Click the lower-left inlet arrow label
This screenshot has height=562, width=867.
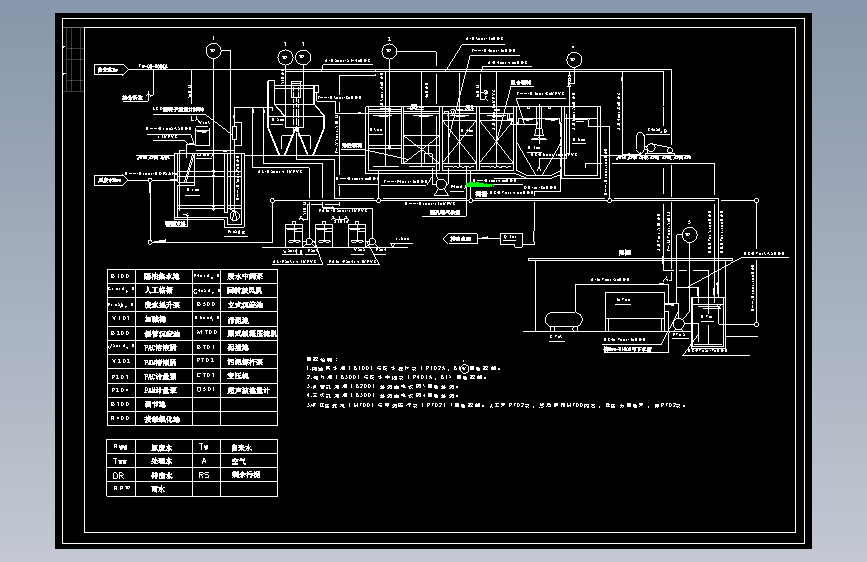[x=111, y=180]
